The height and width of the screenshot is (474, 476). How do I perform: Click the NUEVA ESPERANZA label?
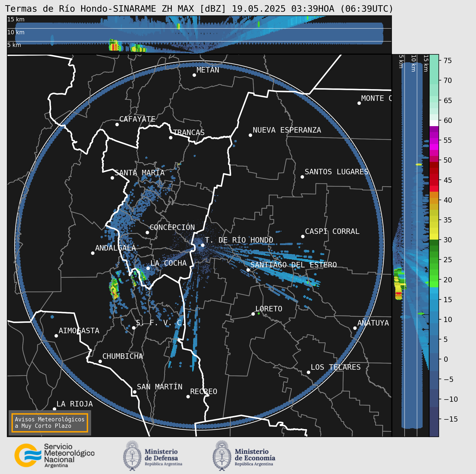pos(287,130)
